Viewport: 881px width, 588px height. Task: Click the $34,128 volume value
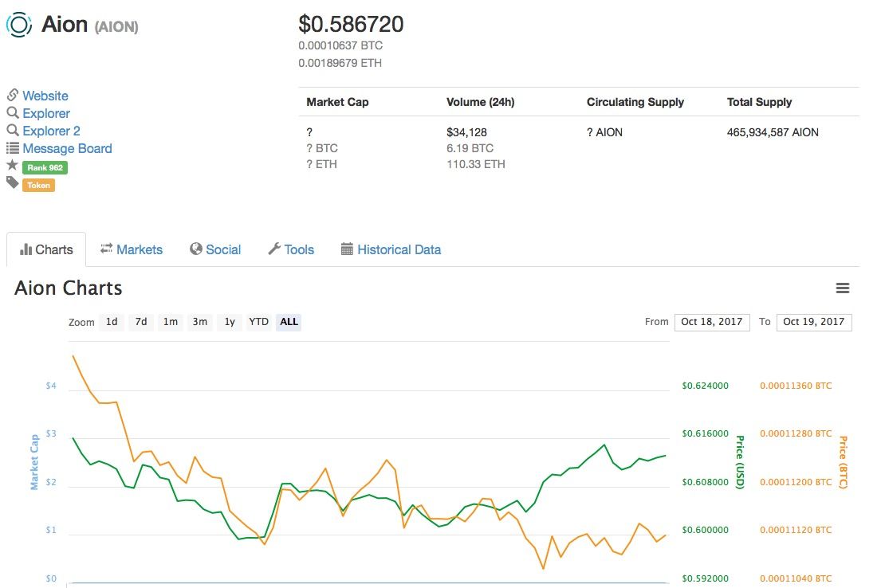point(467,132)
